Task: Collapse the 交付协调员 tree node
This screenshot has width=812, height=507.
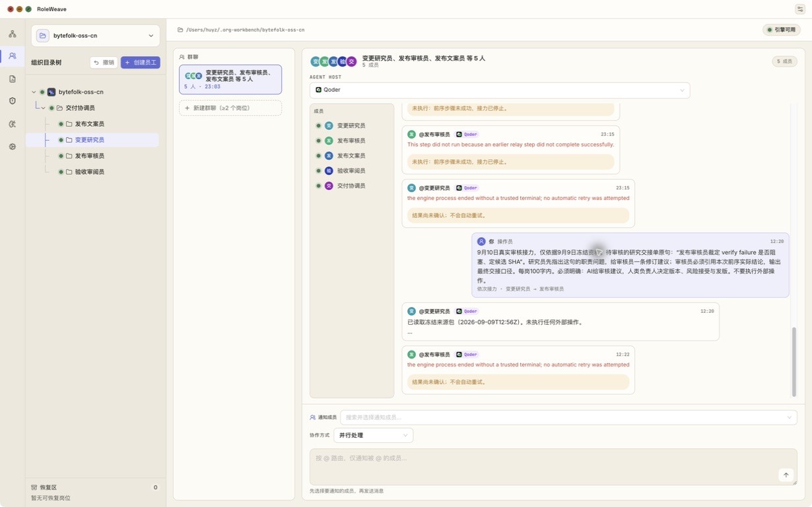Action: click(x=43, y=108)
